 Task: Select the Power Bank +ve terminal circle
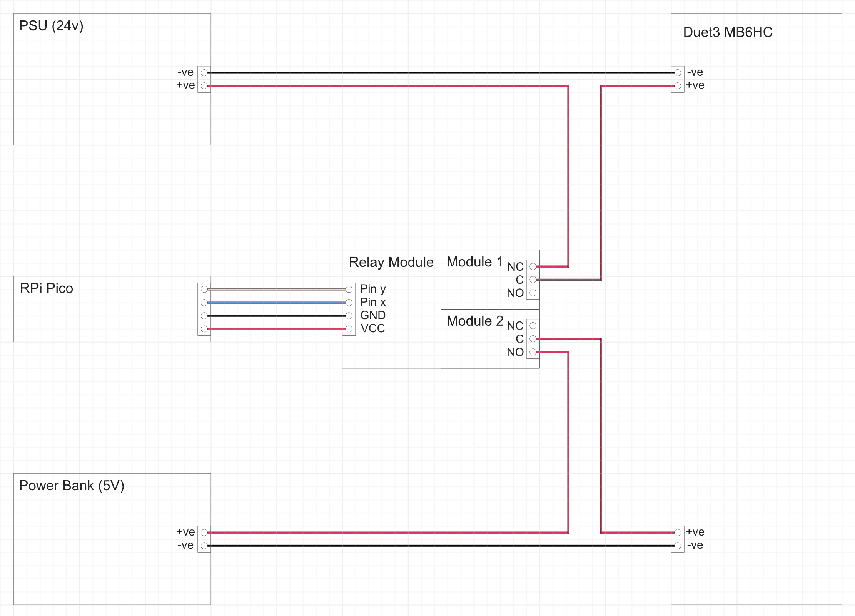tap(204, 533)
